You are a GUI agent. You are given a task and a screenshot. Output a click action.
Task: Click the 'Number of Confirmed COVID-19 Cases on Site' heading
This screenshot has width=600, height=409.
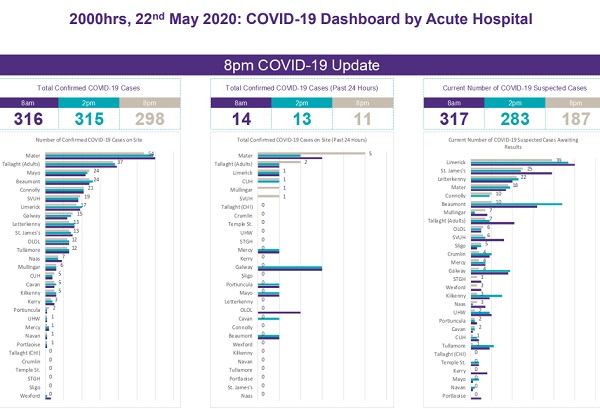coord(100,138)
